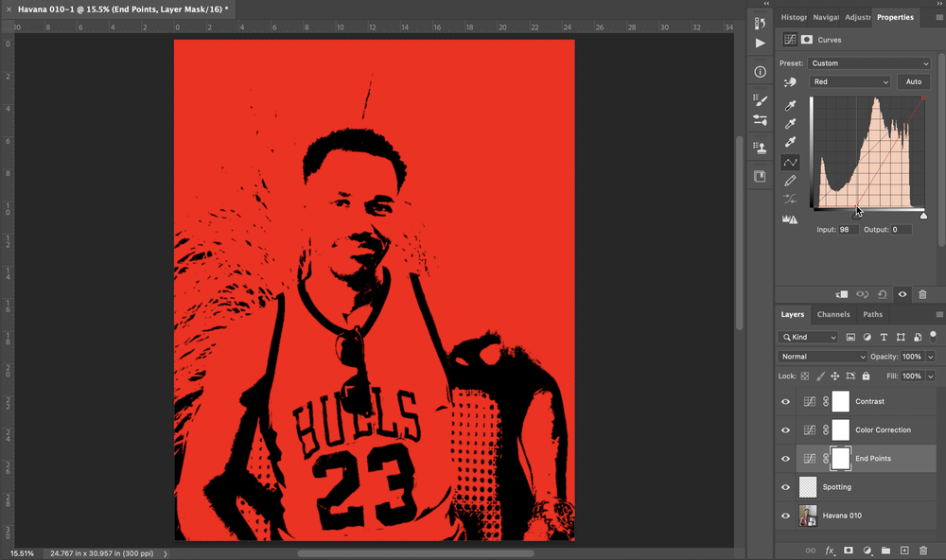The image size is (946, 560).
Task: Open the Libraries panel icon
Action: click(761, 176)
